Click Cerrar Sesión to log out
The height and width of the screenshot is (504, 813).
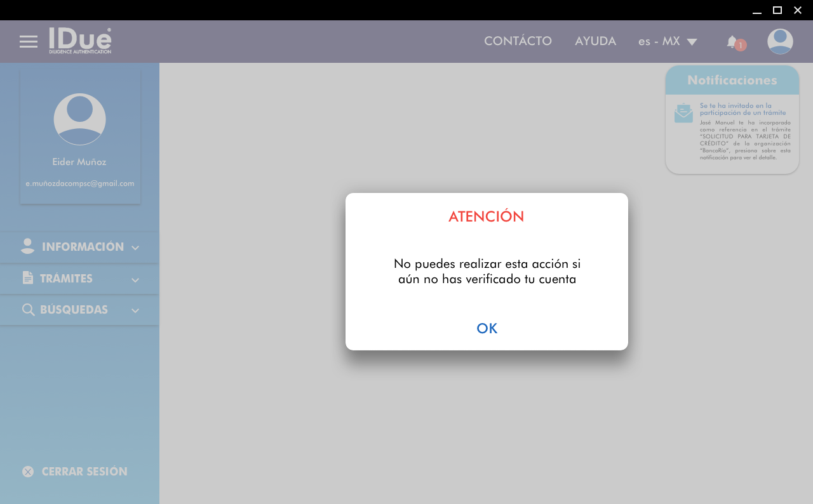(x=84, y=472)
